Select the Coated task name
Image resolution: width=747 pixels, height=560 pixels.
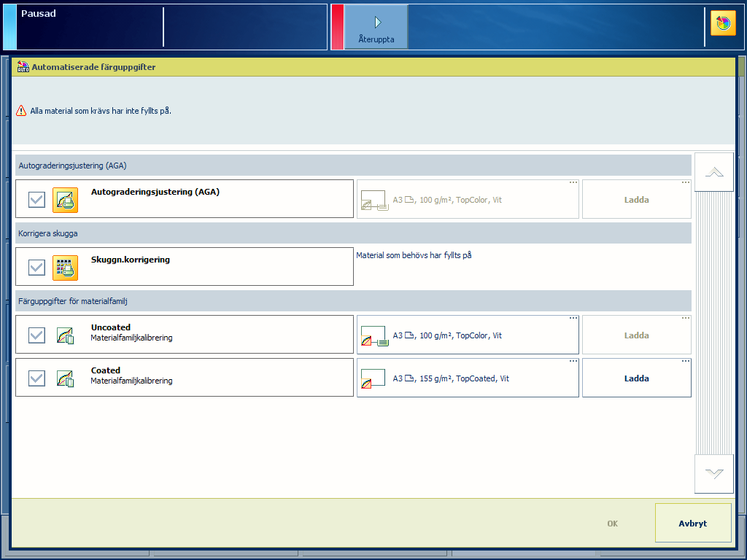pyautogui.click(x=105, y=370)
